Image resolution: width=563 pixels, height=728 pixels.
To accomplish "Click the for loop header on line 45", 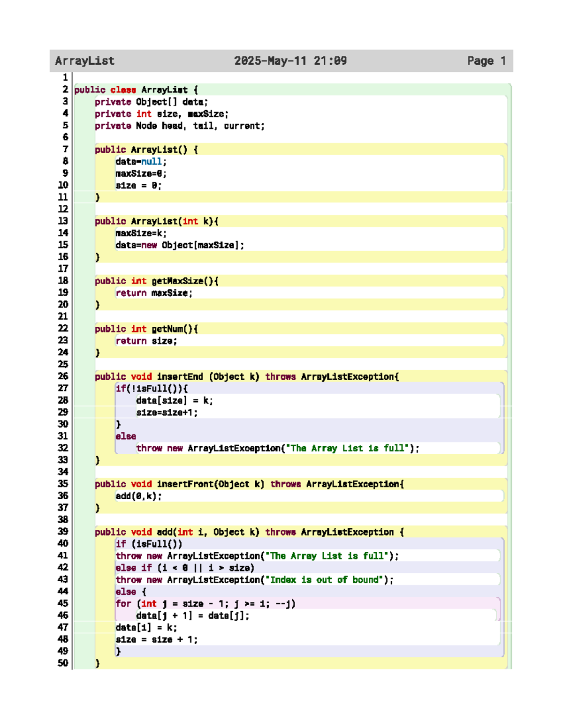I will pyautogui.click(x=205, y=604).
